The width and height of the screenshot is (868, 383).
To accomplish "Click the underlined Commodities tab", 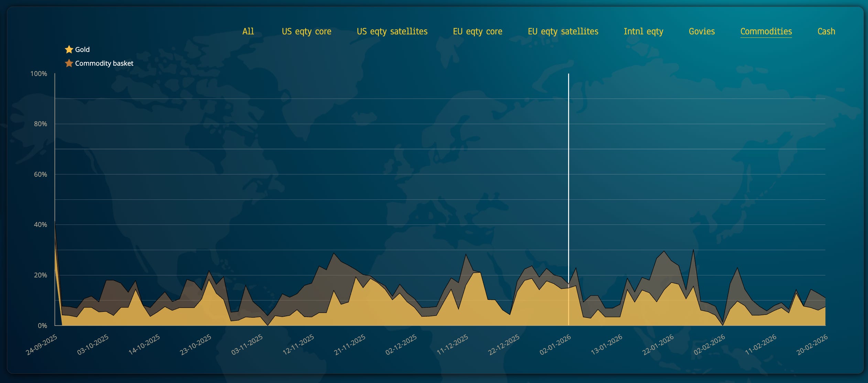I will (x=766, y=31).
